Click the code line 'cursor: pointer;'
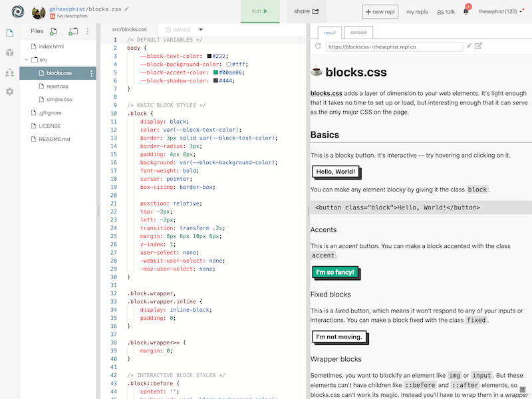 coord(166,179)
